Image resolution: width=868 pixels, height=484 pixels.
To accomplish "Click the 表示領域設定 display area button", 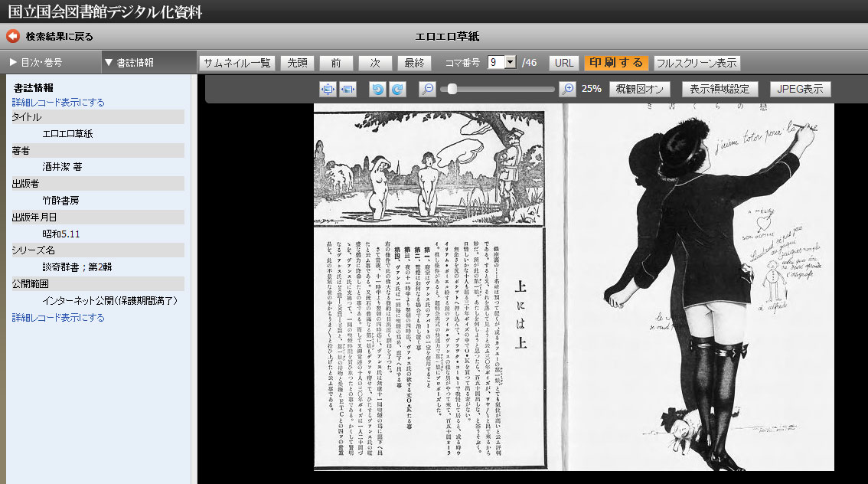I will coord(720,89).
